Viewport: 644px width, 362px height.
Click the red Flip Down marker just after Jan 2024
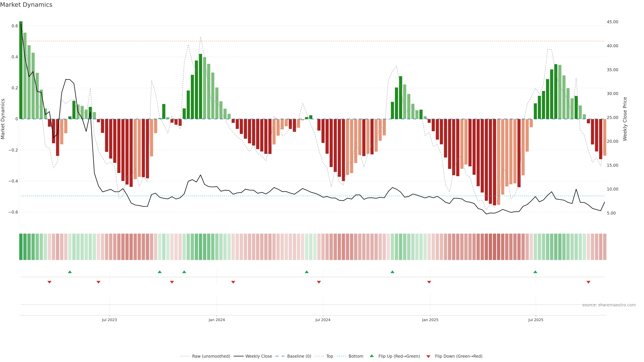tap(233, 282)
